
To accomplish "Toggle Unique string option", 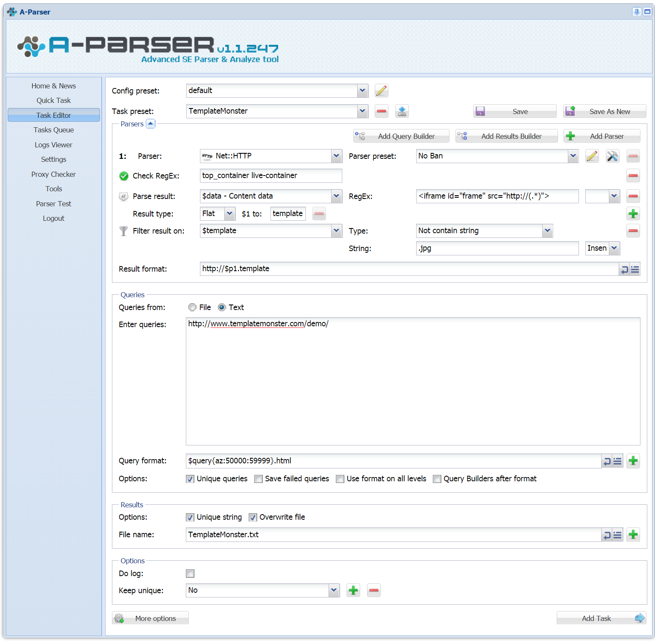I will click(x=190, y=518).
